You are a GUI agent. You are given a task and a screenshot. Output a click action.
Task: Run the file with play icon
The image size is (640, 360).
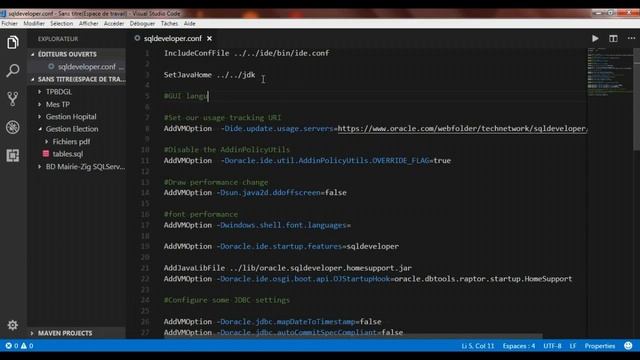tap(595, 38)
